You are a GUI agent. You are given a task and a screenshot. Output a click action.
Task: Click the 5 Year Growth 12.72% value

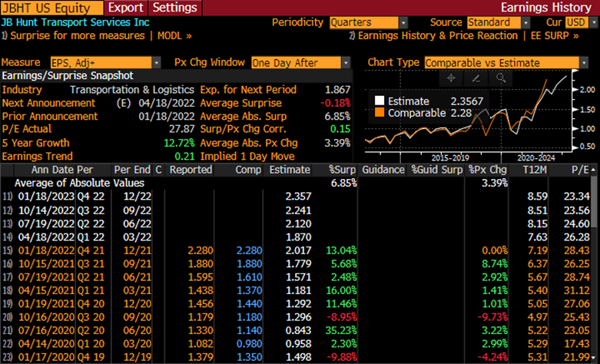pyautogui.click(x=179, y=143)
